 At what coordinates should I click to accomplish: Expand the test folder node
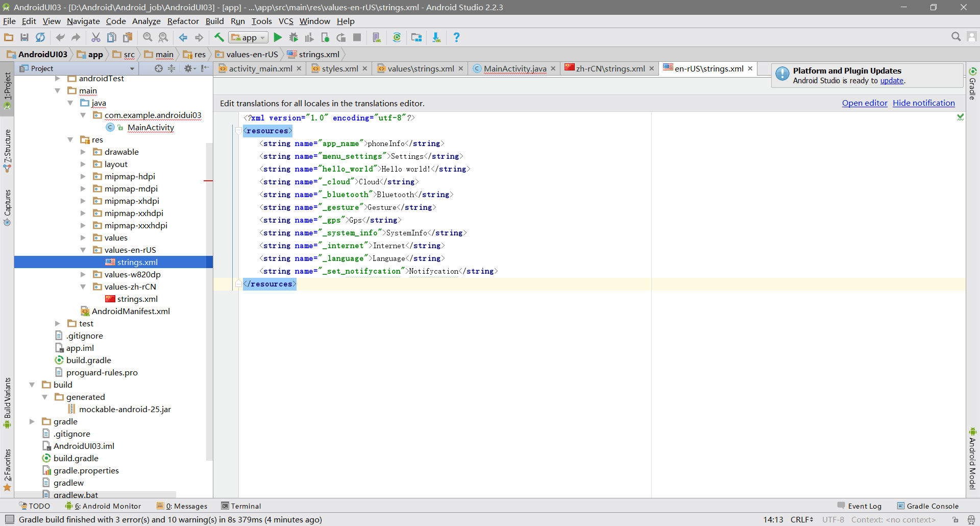click(x=58, y=324)
